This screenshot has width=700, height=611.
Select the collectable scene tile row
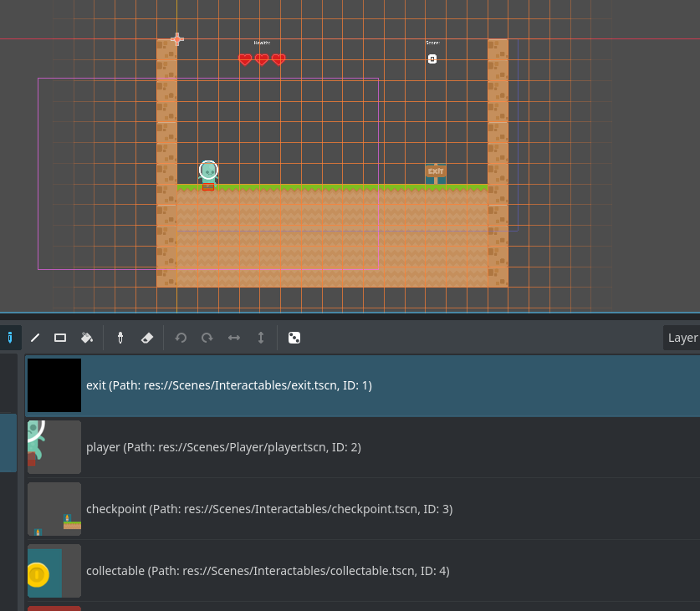tap(362, 571)
